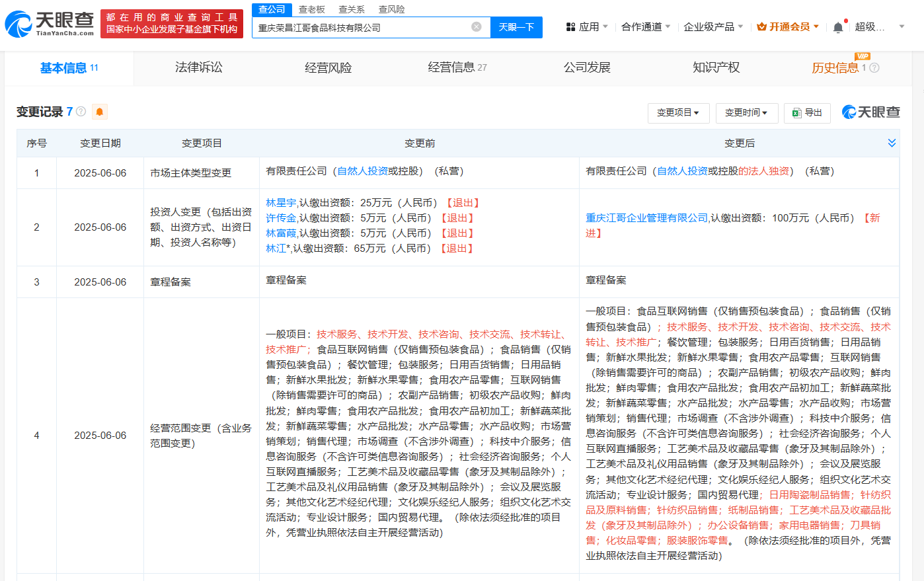This screenshot has height=581, width=924.
Task: Click the user name 超级...
Action: pyautogui.click(x=869, y=27)
